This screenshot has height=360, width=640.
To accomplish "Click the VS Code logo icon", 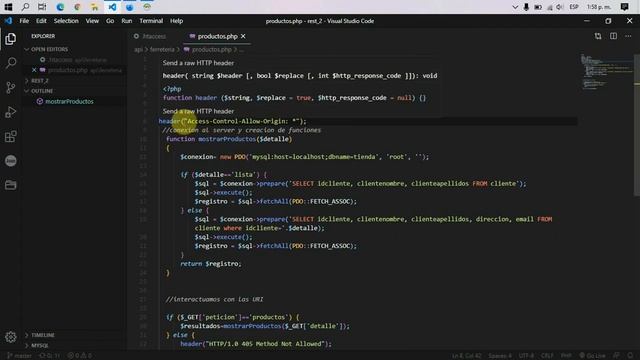I will point(8,21).
